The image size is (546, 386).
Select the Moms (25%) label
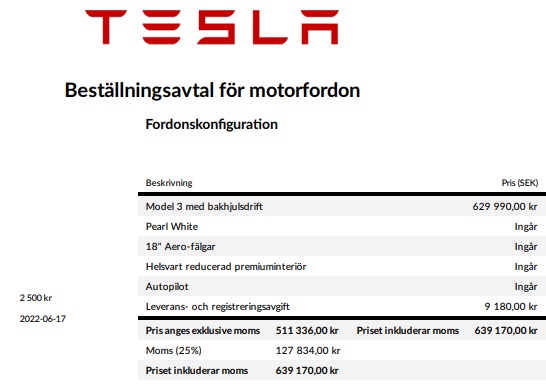point(173,350)
